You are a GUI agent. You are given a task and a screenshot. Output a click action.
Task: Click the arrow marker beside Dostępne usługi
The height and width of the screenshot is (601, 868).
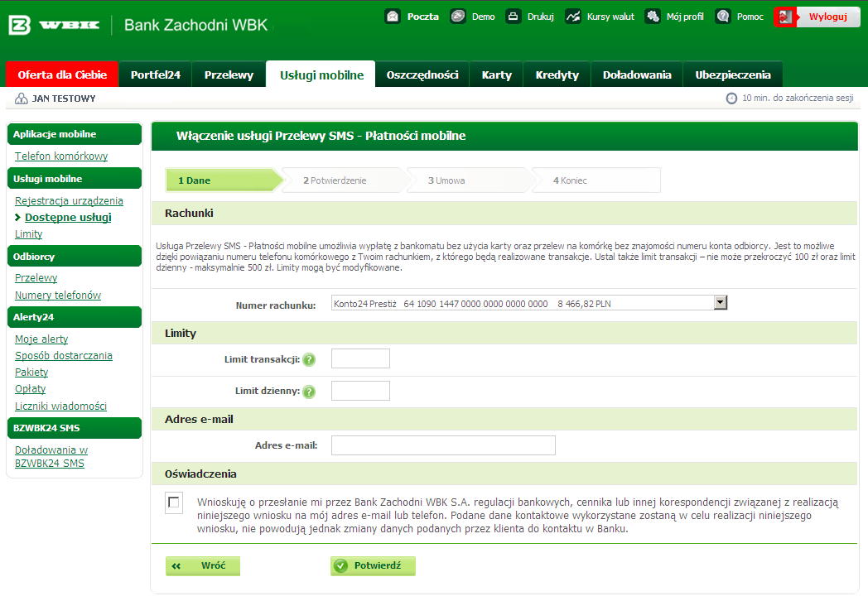pos(17,218)
